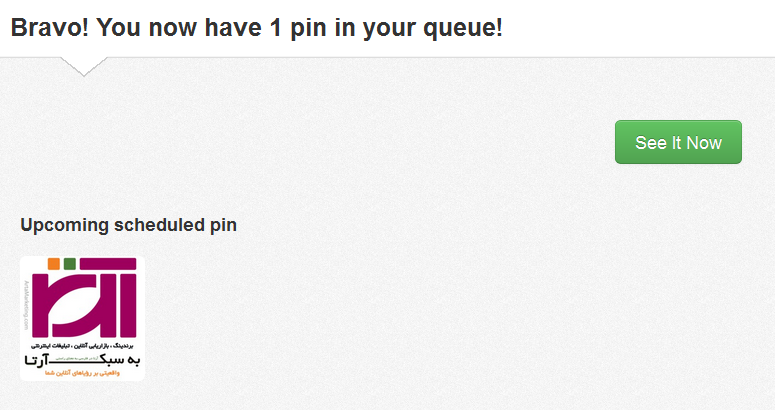Click the green square in pin logo
The height and width of the screenshot is (410, 775).
point(70,263)
